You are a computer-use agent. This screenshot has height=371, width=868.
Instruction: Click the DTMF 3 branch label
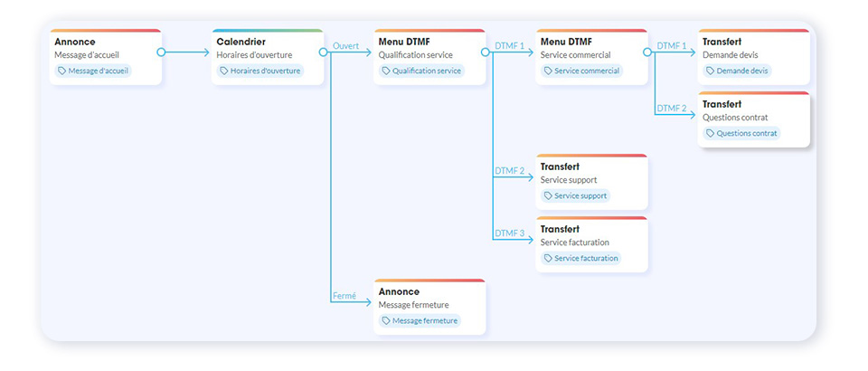pyautogui.click(x=509, y=233)
